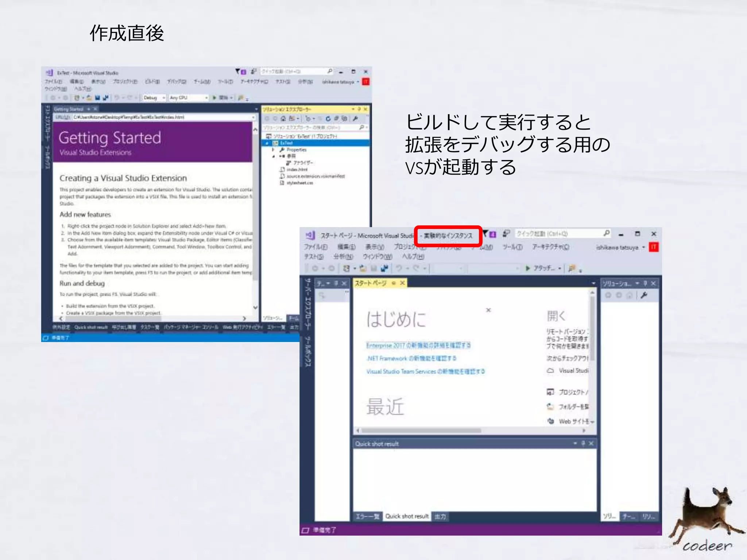Image resolution: width=747 pixels, height=560 pixels.
Task: Click magnifier in experimental instance Quick Launch box
Action: 607,233
